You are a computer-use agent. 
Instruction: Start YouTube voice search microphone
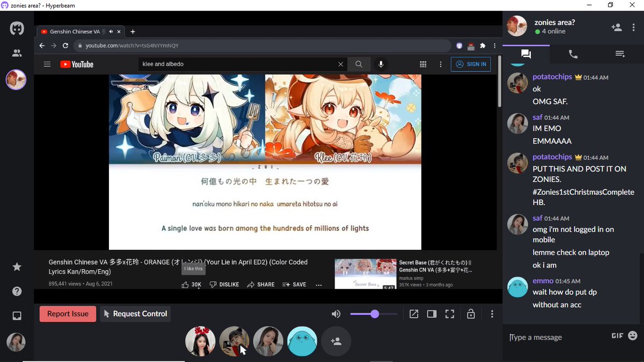tap(381, 64)
